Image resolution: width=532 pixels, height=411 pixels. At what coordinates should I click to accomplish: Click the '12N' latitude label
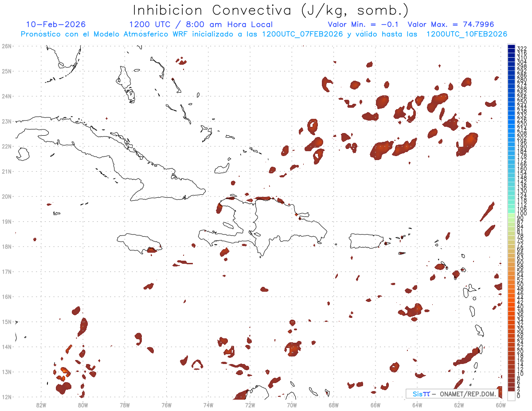point(7,397)
